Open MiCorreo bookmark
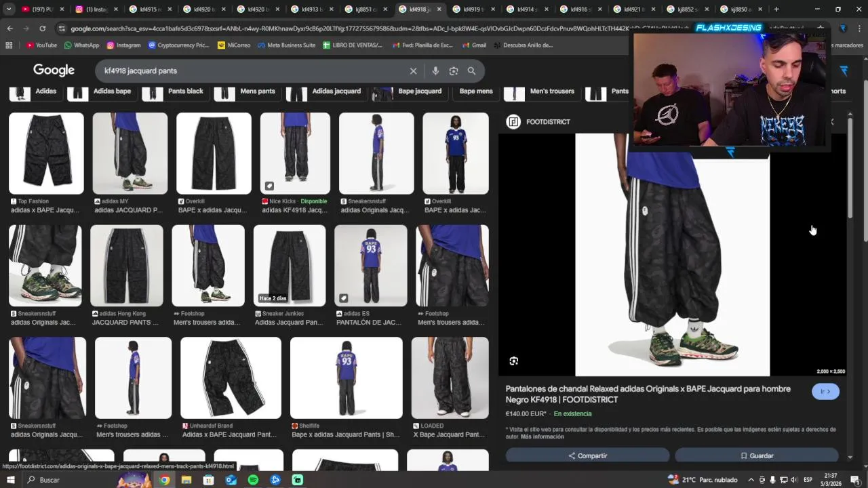The image size is (868, 488). (234, 45)
